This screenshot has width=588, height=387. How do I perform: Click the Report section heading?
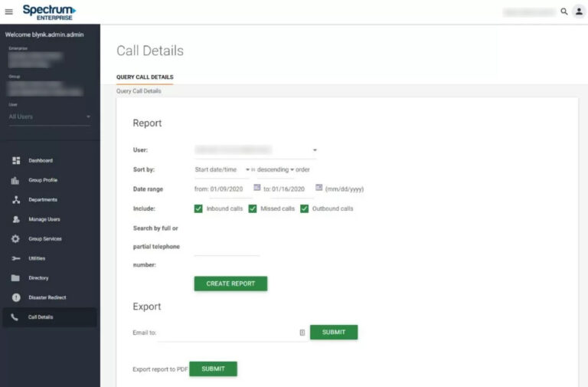point(147,123)
